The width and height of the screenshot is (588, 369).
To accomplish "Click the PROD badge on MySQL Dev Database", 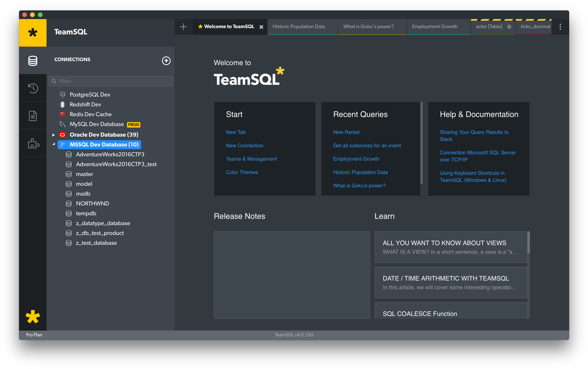I will pos(134,125).
